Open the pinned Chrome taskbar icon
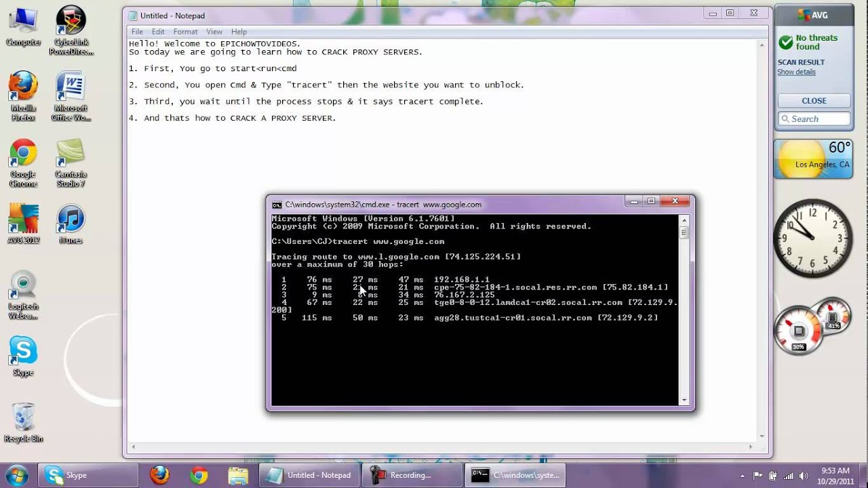 (x=199, y=475)
